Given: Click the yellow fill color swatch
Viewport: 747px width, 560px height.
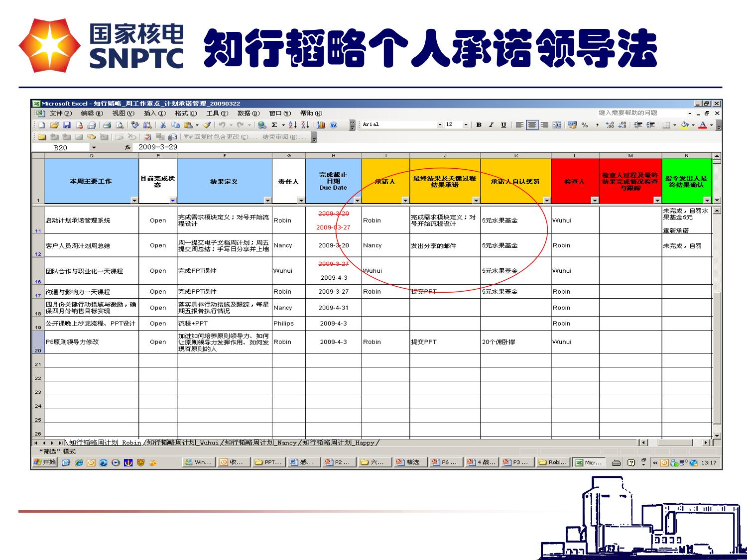Looking at the screenshot, I should (684, 125).
